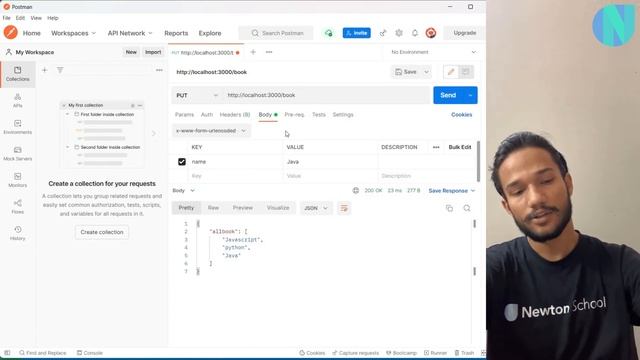Open the HTTP method PUT dropdown
This screenshot has height=360, width=640.
(197, 96)
